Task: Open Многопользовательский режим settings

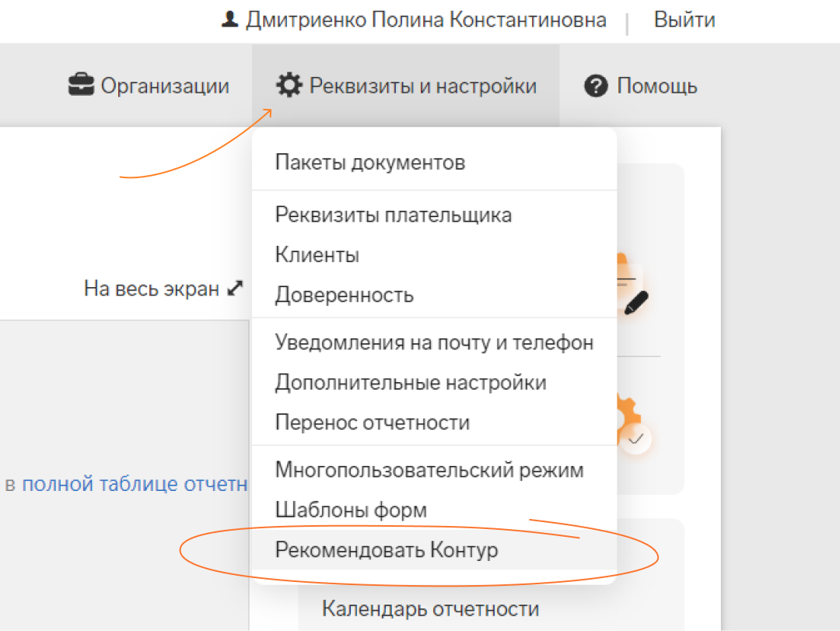Action: pos(429,470)
